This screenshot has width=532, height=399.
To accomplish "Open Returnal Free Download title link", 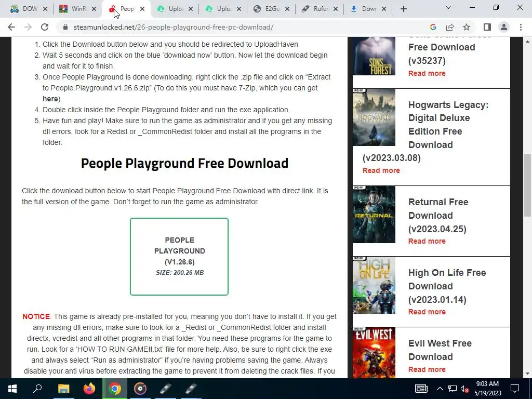I will [438, 216].
